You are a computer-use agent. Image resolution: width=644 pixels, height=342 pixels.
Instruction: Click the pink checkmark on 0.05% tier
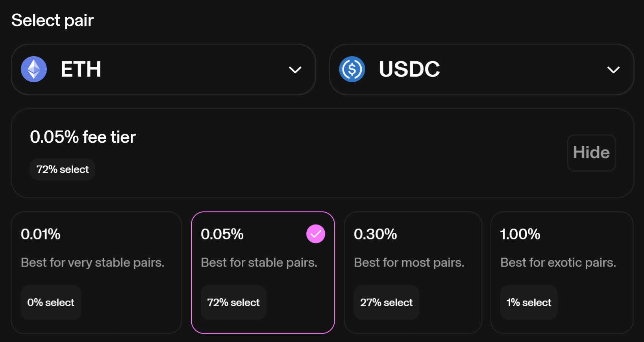[x=316, y=234]
